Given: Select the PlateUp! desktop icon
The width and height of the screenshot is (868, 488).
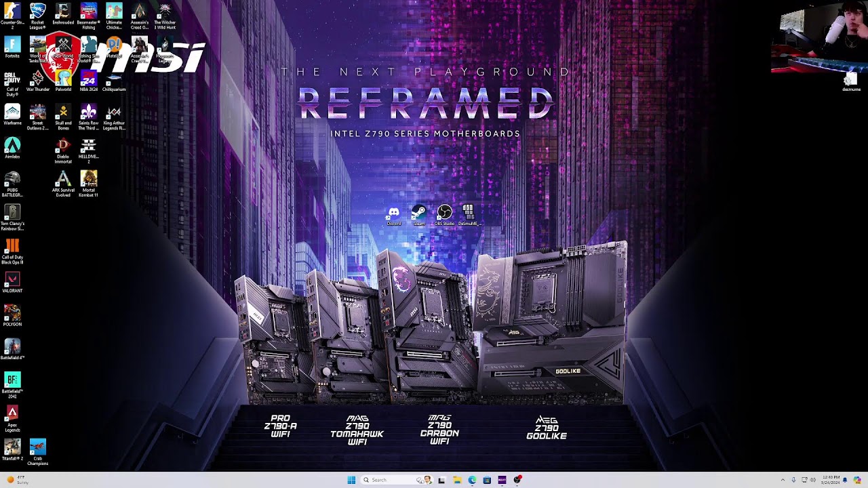Looking at the screenshot, I should 114,48.
